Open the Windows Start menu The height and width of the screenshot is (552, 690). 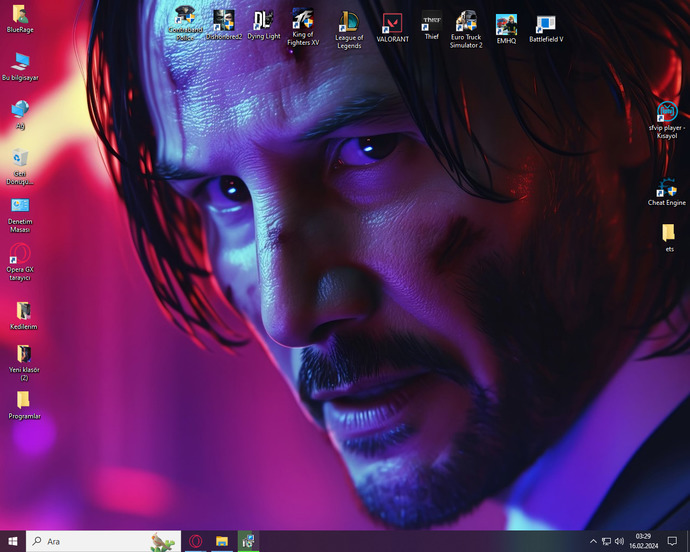tap(13, 541)
